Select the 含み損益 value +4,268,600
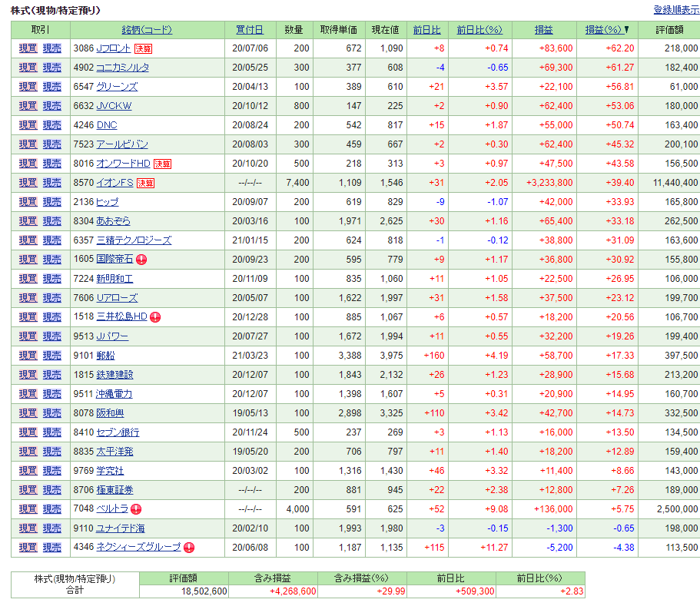Viewport: 700px width, 606px height. coord(293,591)
